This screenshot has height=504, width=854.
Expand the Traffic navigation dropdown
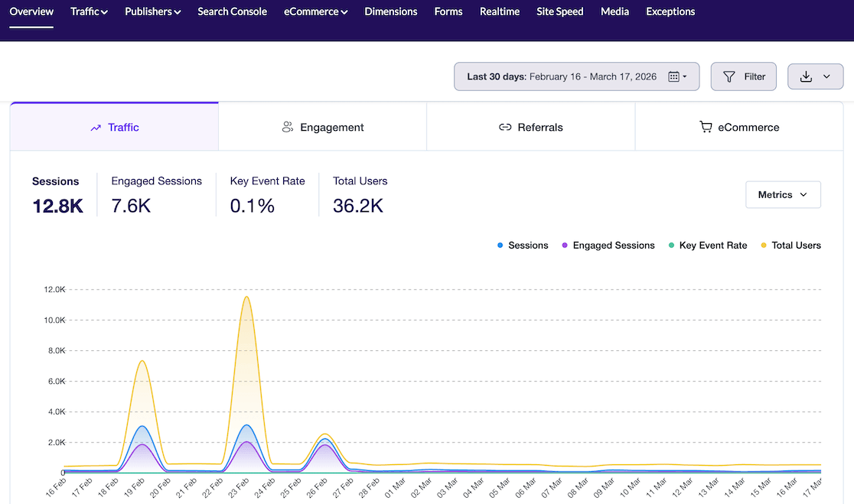tap(89, 11)
